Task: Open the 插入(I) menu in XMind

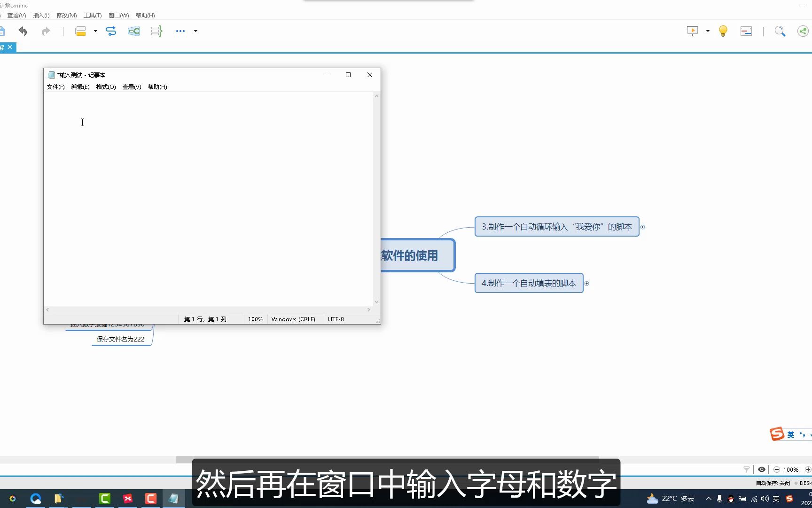Action: [x=40, y=15]
